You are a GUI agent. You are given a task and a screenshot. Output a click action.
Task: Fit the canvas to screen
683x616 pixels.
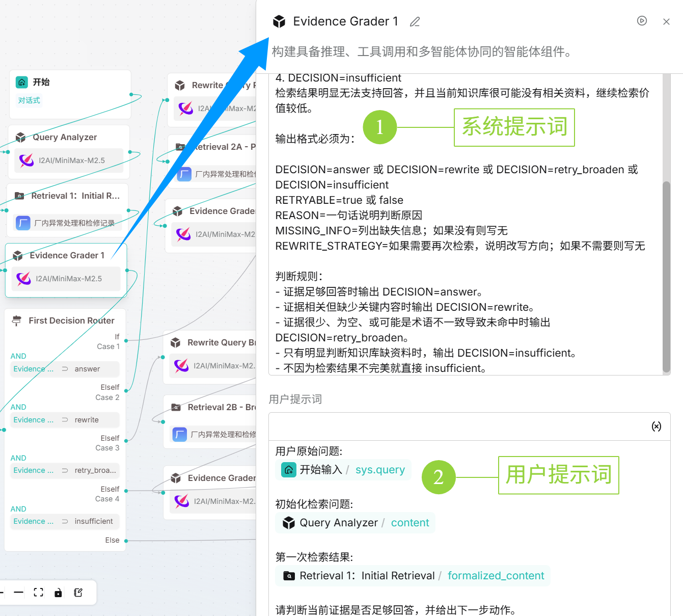38,592
